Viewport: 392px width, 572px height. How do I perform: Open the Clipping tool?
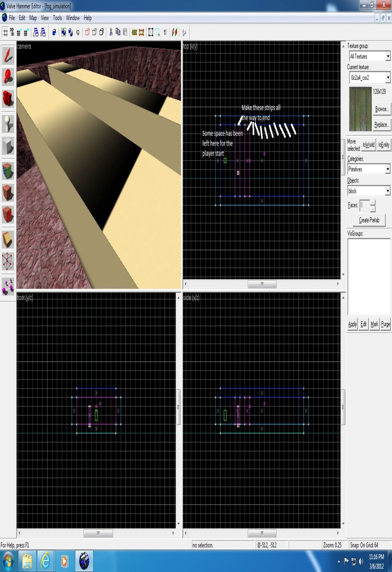click(8, 240)
